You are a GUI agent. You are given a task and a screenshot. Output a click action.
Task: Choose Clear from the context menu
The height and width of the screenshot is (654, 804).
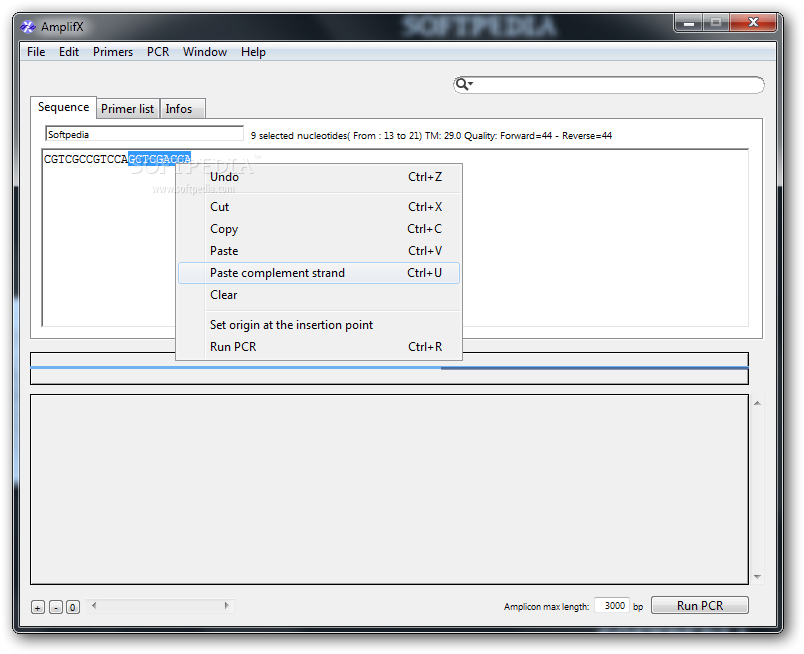click(x=318, y=295)
